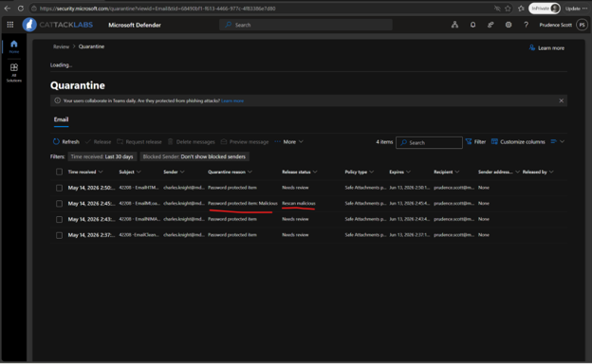Open the Sender column menu
The height and width of the screenshot is (364, 592).
click(174, 172)
